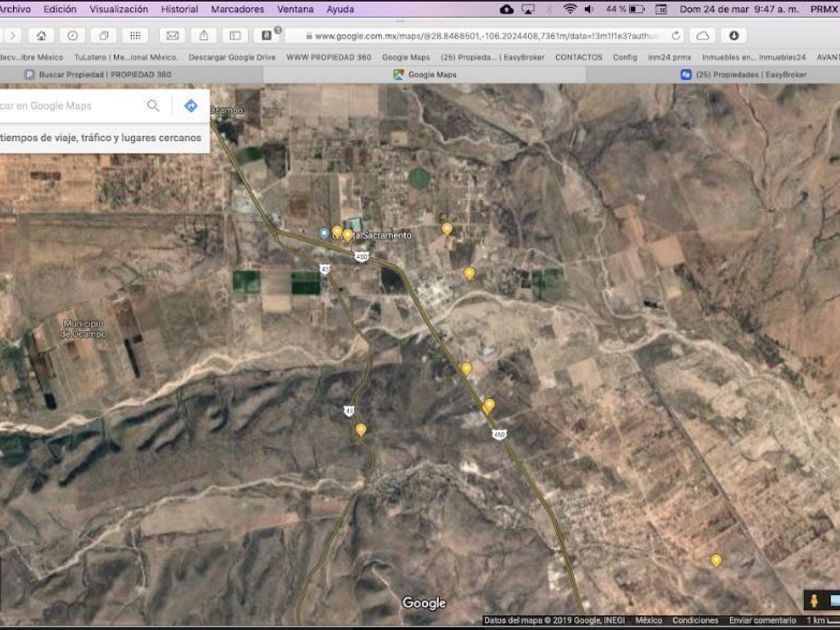Click the Safari history clock icon
The image size is (840, 630).
[x=73, y=35]
